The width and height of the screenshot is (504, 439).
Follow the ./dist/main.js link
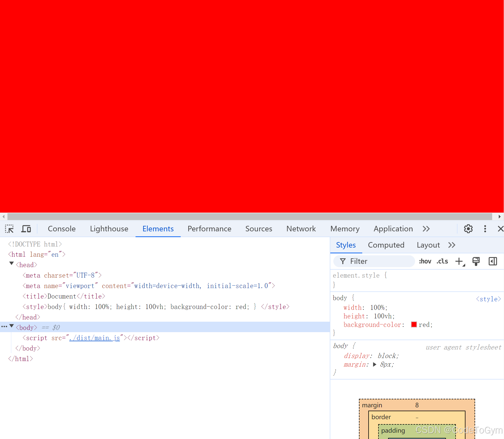coord(94,338)
